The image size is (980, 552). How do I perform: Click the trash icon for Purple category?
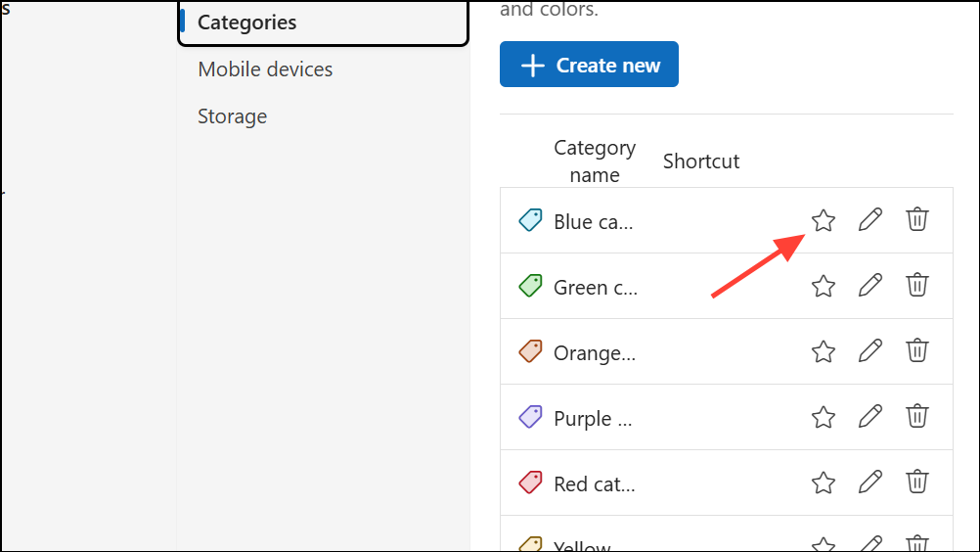(x=916, y=417)
